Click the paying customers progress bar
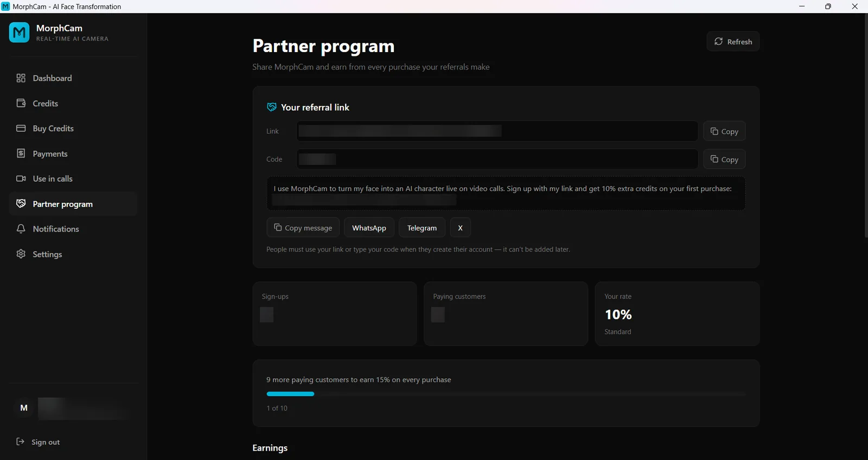 click(506, 394)
